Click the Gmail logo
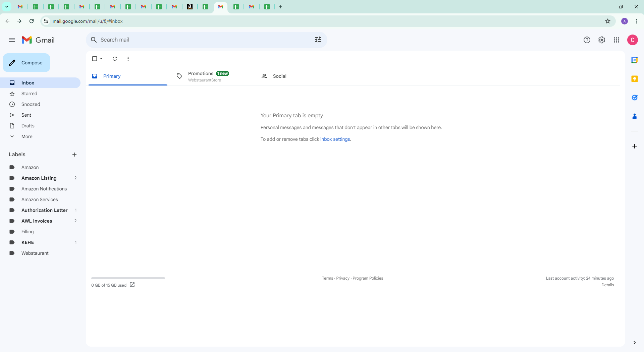The width and height of the screenshot is (644, 352). click(38, 40)
